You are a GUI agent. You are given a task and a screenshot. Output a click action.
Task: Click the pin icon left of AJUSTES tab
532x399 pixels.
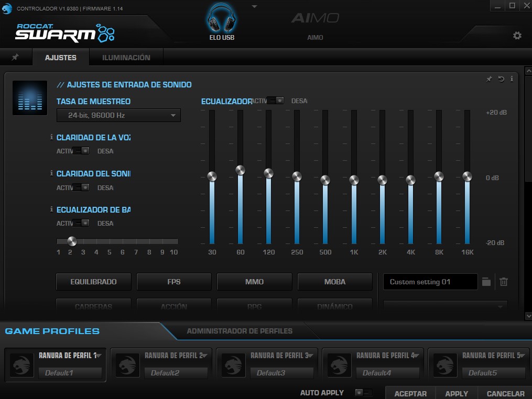click(15, 58)
